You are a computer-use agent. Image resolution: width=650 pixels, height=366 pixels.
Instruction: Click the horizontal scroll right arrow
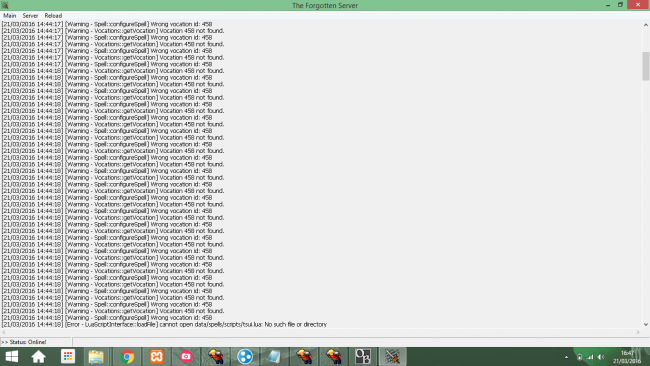638,332
